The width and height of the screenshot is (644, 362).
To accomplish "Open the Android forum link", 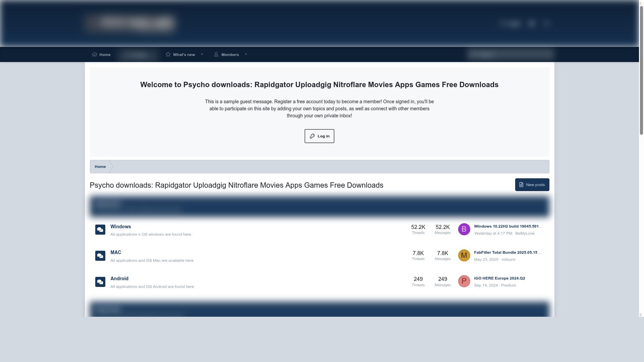I will (x=119, y=279).
